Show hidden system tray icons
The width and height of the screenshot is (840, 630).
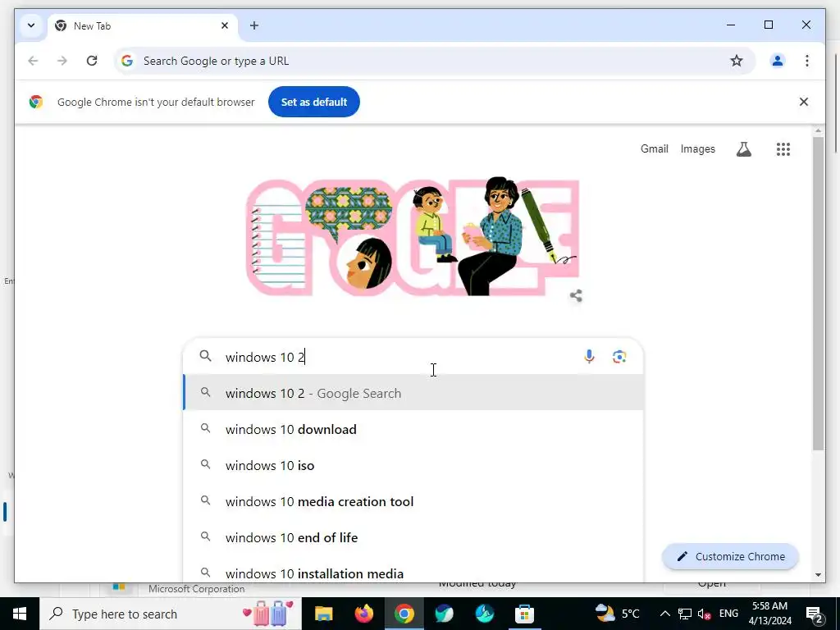click(664, 614)
